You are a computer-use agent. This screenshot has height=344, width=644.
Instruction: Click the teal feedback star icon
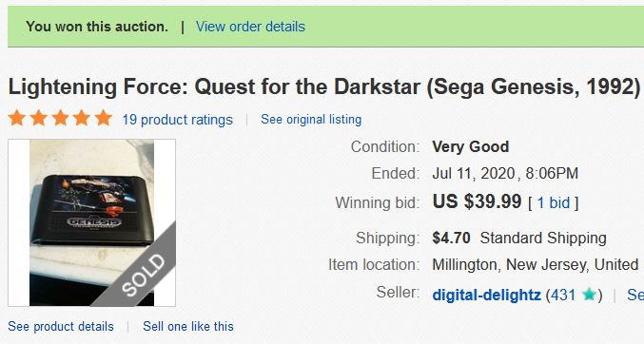[x=589, y=295]
